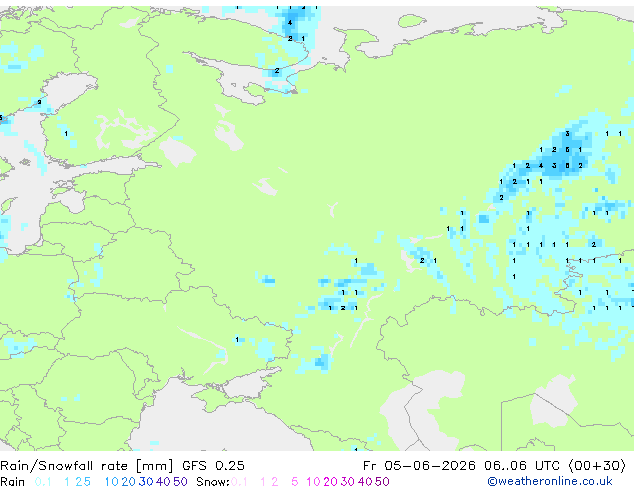Viewport: 634px width, 490px height.
Task: Pick the rain legend value 10
Action: pos(111,482)
